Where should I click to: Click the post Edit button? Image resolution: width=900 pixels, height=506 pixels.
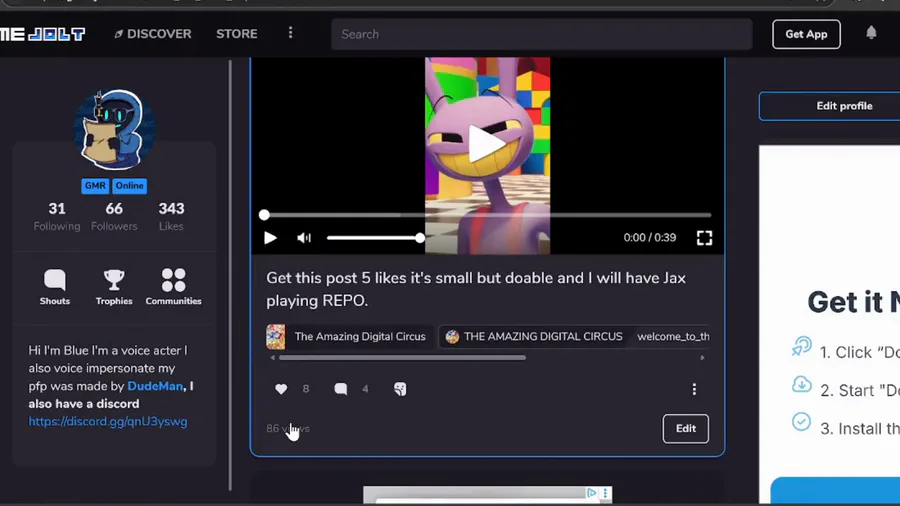click(685, 429)
